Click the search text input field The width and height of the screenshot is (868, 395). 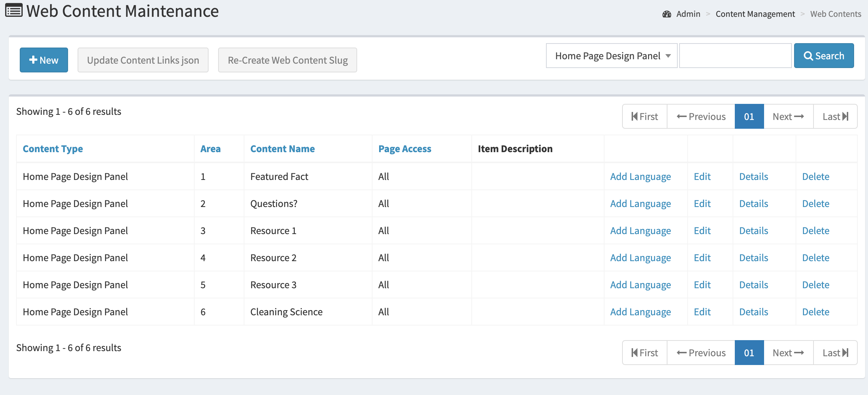(x=735, y=56)
